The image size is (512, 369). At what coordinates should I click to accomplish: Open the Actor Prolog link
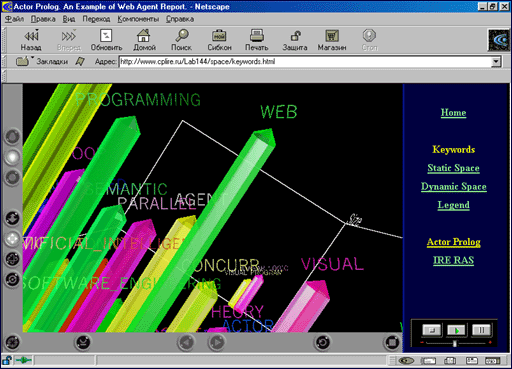[454, 242]
